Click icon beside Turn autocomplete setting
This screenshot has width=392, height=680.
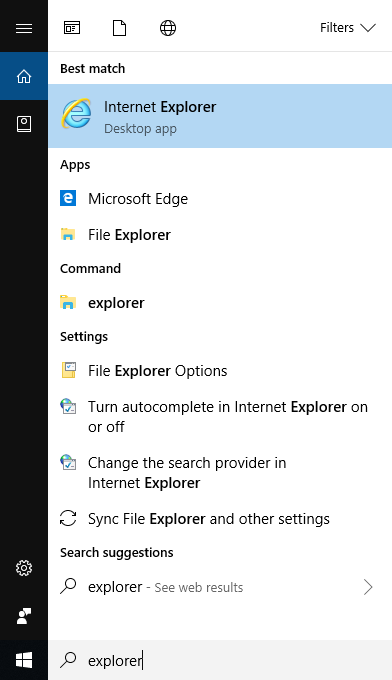[68, 406]
